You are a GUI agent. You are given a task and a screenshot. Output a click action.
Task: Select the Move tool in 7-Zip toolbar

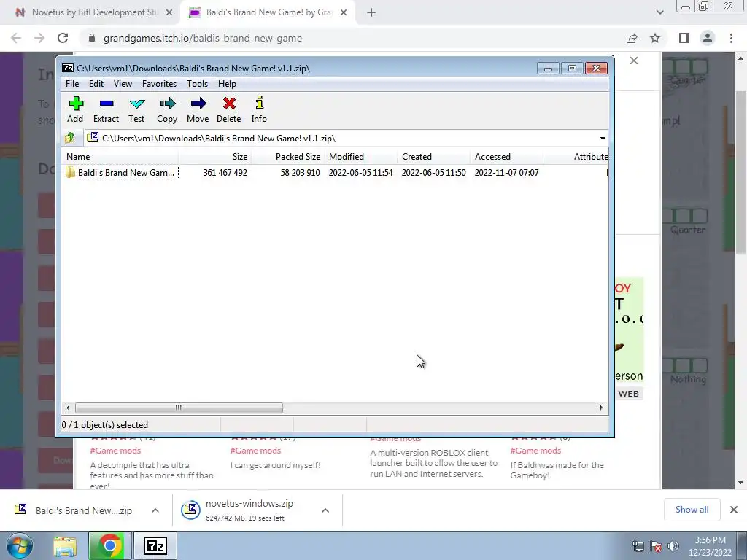[x=198, y=109]
